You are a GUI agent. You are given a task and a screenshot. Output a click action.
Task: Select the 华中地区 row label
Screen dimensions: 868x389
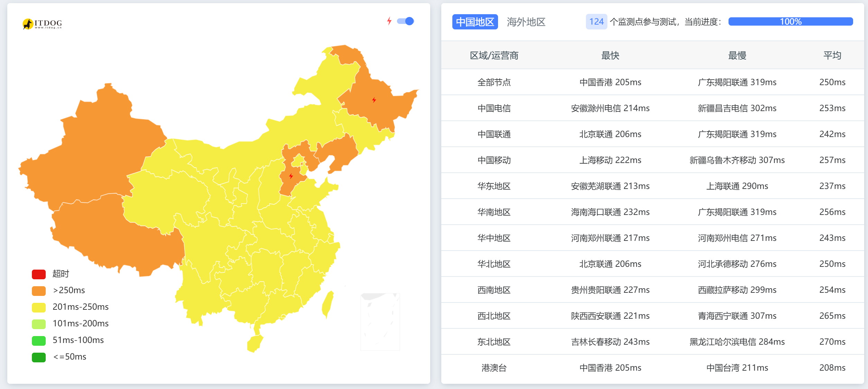point(494,238)
